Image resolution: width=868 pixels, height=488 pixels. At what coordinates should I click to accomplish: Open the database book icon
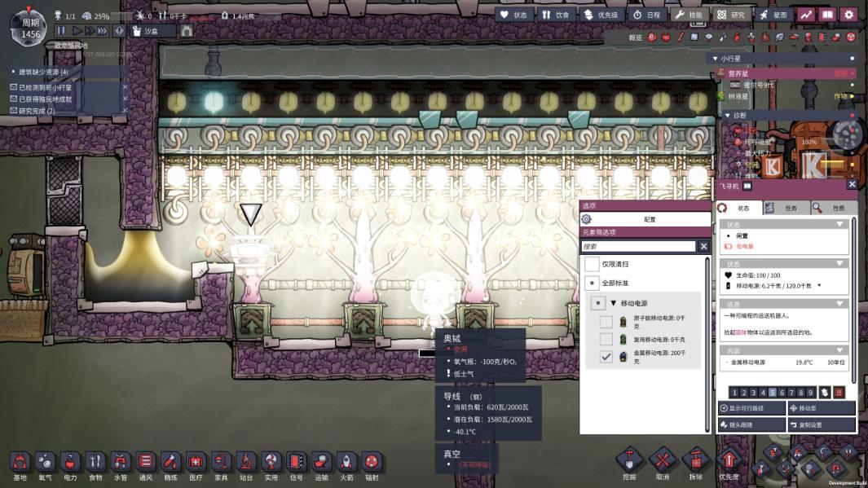point(827,15)
